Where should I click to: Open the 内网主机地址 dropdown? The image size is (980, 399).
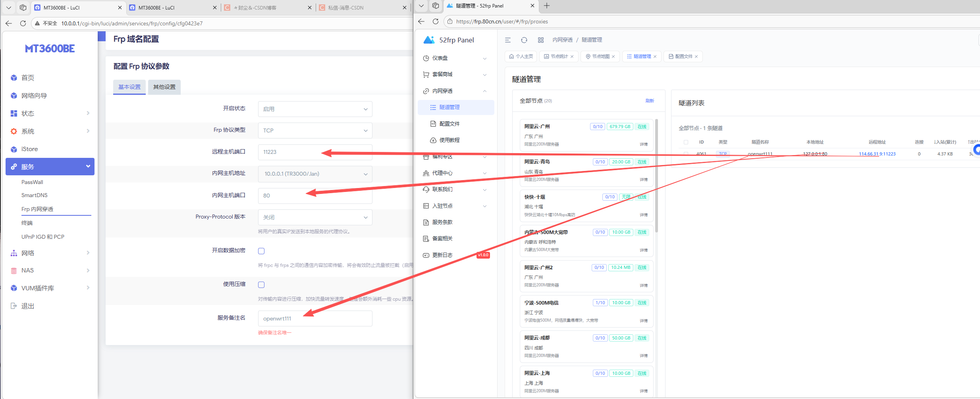pyautogui.click(x=315, y=174)
